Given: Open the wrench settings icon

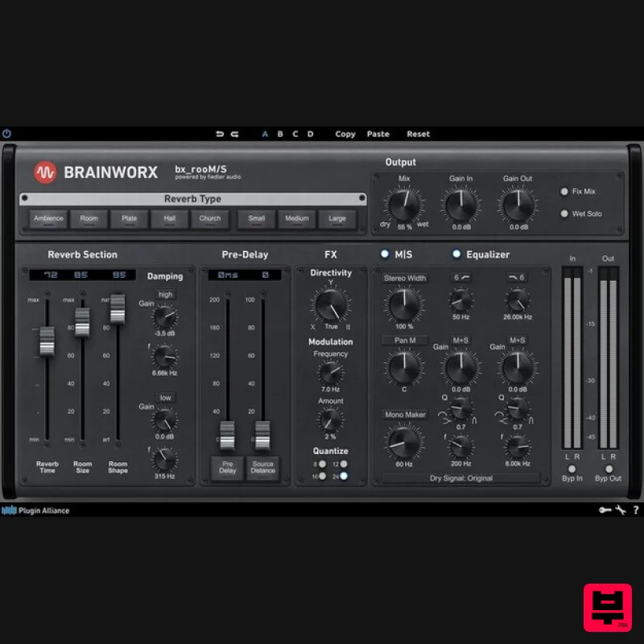Looking at the screenshot, I should tap(619, 510).
